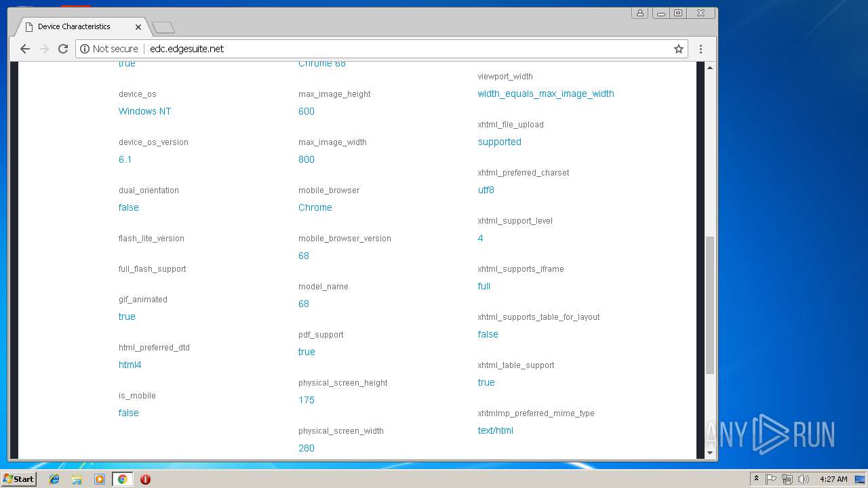Screen dimensions: 868x488
Task: Click the text/html mime type value
Action: (496, 430)
